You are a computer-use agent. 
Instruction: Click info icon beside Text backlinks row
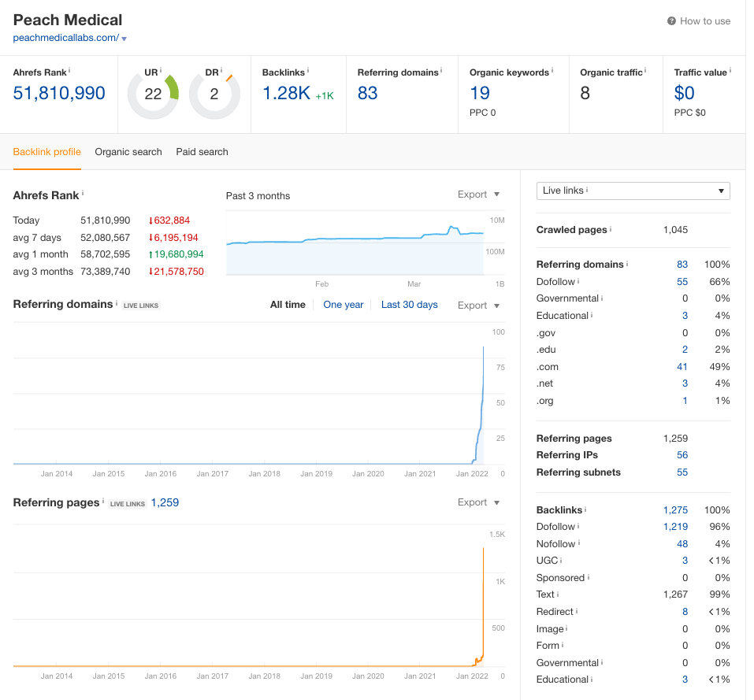click(558, 594)
